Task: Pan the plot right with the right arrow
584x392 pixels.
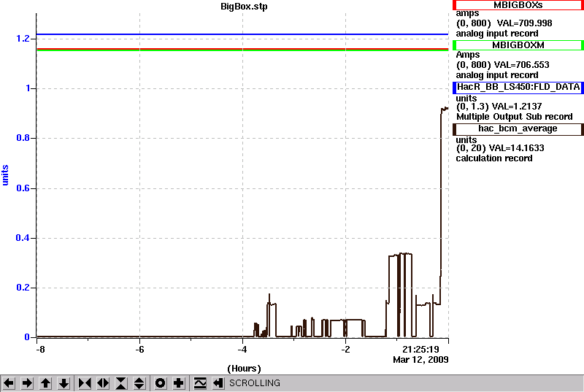Action: (x=27, y=383)
